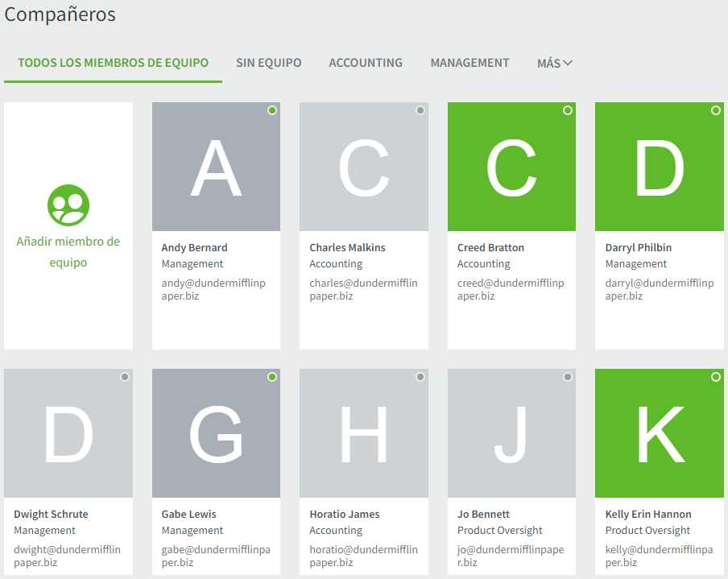Click Product Oversight label under Kelly Erin Hannon
The width and height of the screenshot is (728, 579).
647,531
